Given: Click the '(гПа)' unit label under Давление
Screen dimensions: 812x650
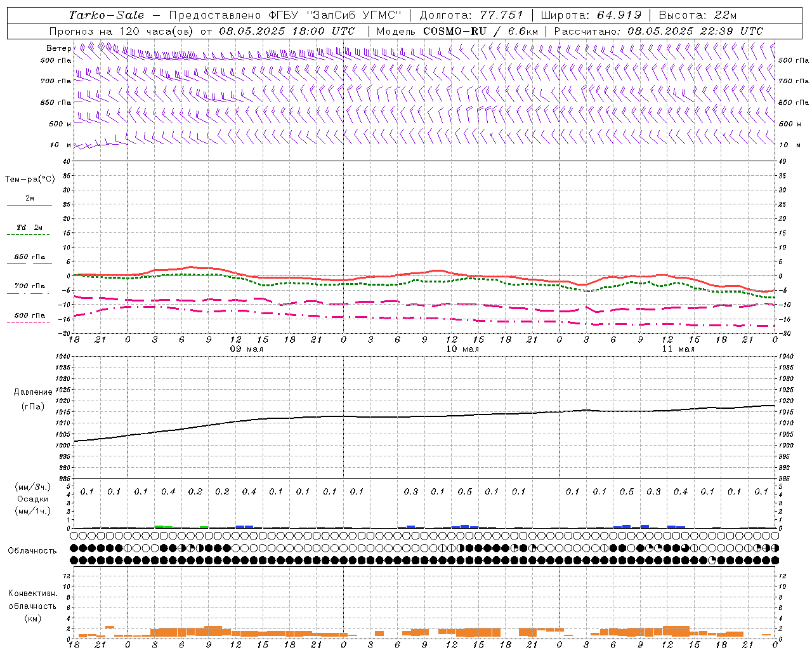Looking at the screenshot, I should tap(33, 407).
